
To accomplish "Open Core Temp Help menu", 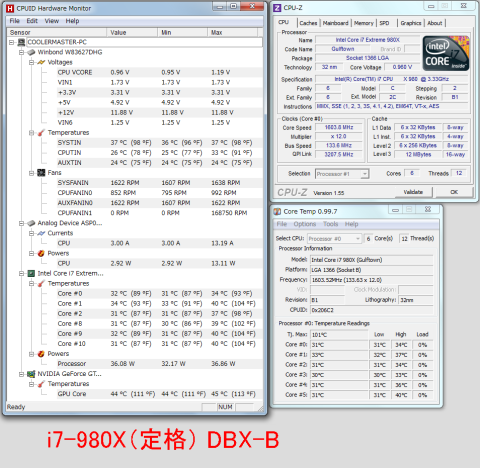I will 351,224.
